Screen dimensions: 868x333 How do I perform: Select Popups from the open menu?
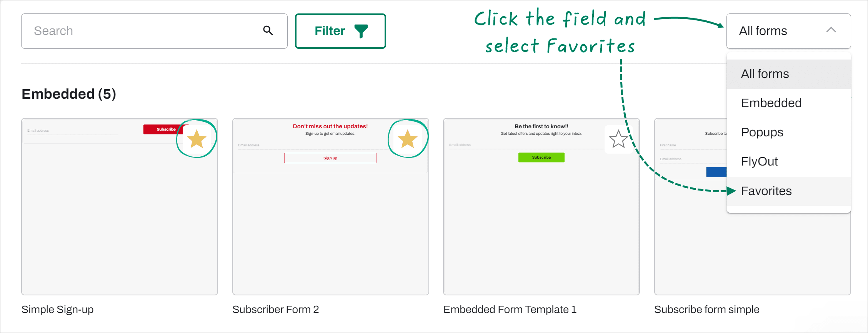point(762,132)
